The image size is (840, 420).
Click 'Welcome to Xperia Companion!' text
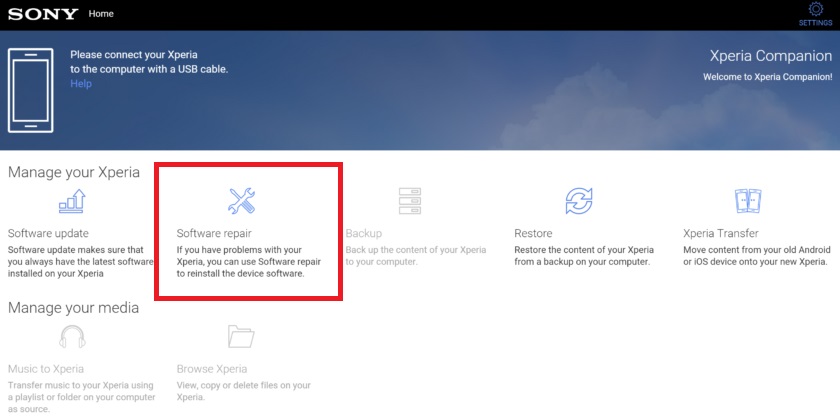click(x=768, y=77)
